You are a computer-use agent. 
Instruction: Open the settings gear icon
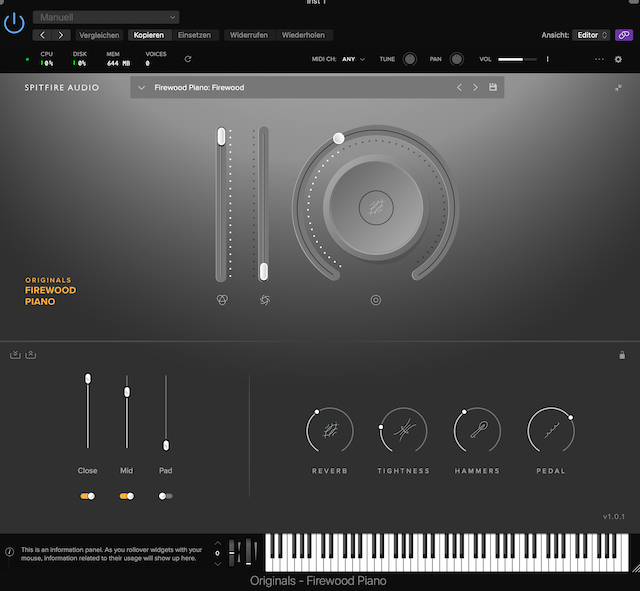point(618,59)
